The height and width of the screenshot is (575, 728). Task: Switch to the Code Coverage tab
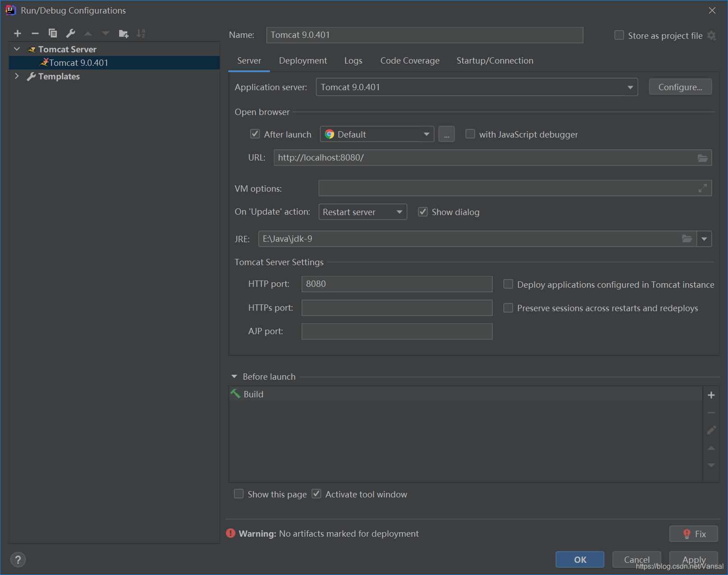[410, 60]
